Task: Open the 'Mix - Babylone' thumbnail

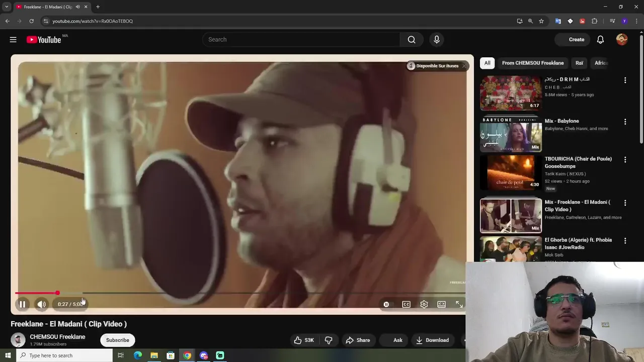Action: pos(511,135)
